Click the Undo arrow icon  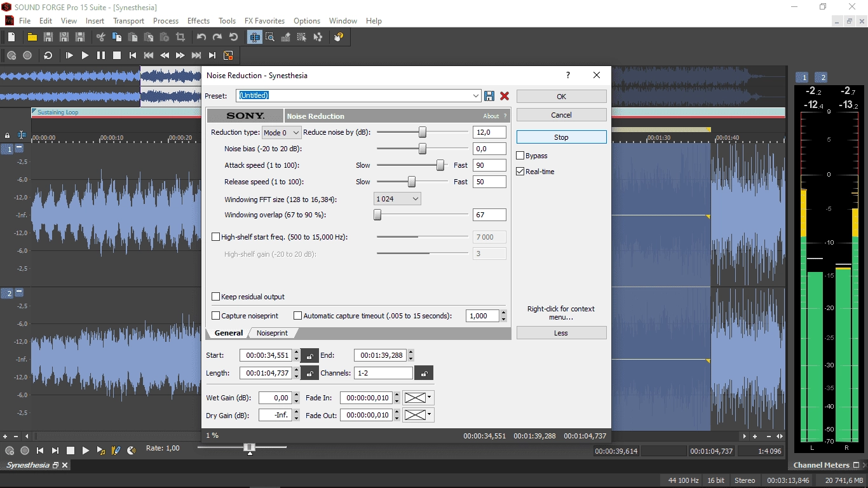[201, 37]
